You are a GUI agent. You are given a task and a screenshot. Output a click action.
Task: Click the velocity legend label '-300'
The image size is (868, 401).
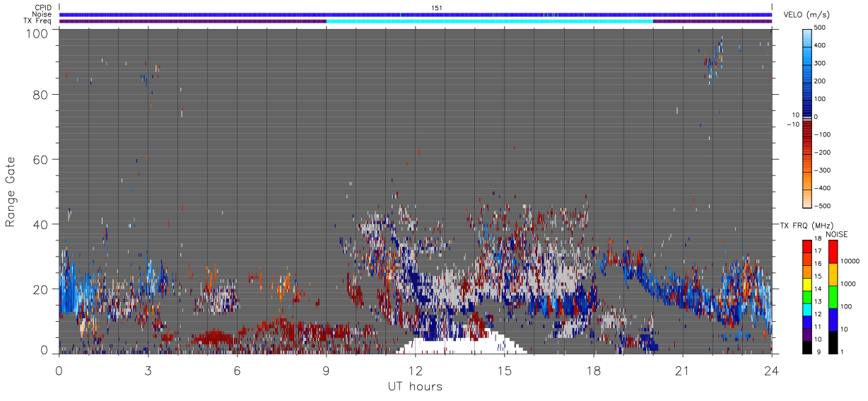(821, 170)
